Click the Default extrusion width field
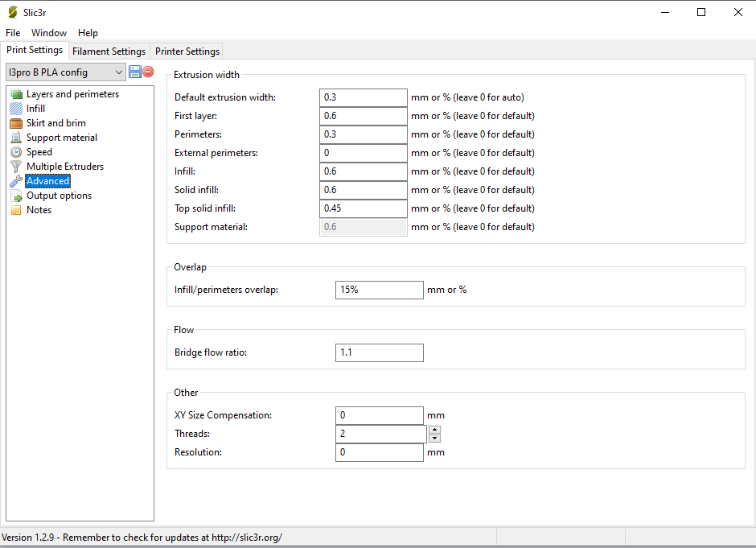The width and height of the screenshot is (756, 548). [x=363, y=97]
